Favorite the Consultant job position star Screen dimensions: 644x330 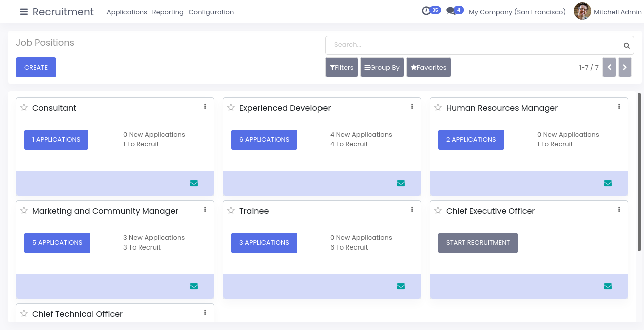click(24, 107)
